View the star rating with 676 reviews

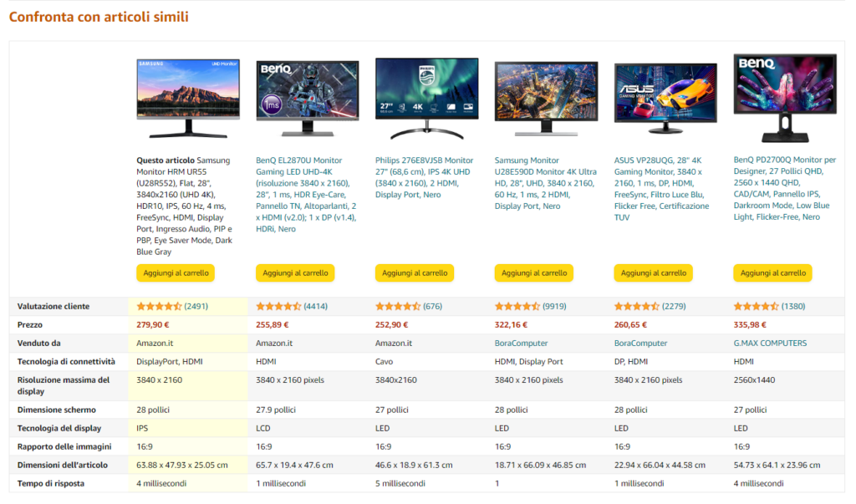(x=398, y=307)
